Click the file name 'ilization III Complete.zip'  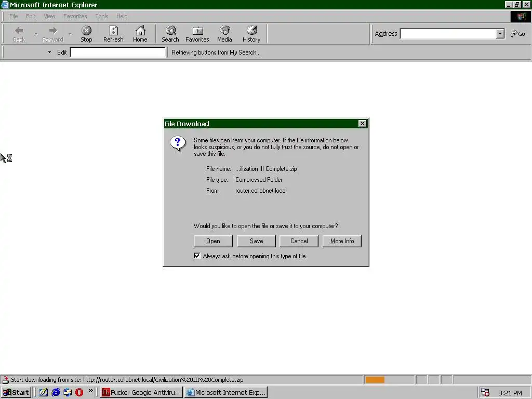(266, 169)
